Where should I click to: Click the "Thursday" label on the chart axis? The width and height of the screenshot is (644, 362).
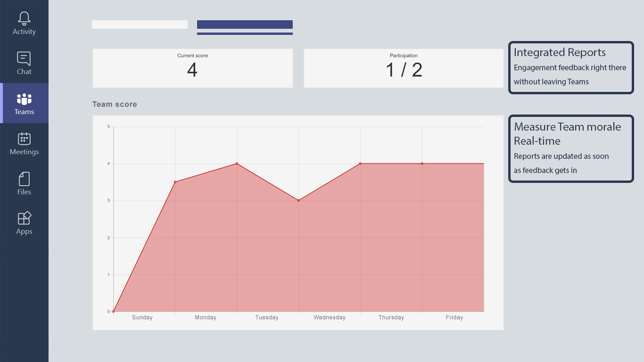pyautogui.click(x=391, y=318)
